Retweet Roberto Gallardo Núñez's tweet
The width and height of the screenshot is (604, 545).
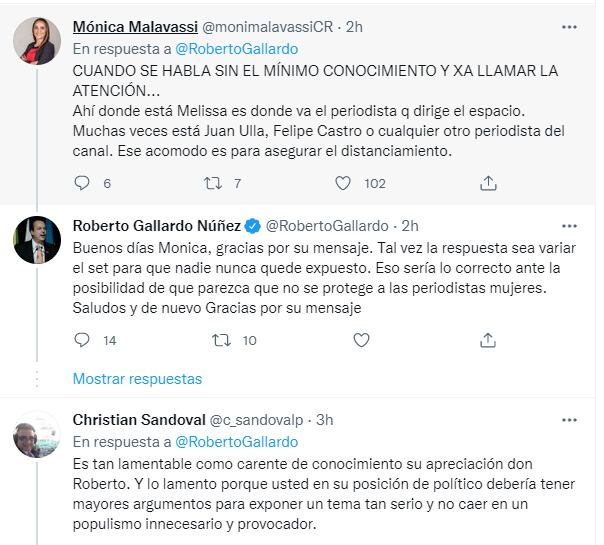point(222,340)
